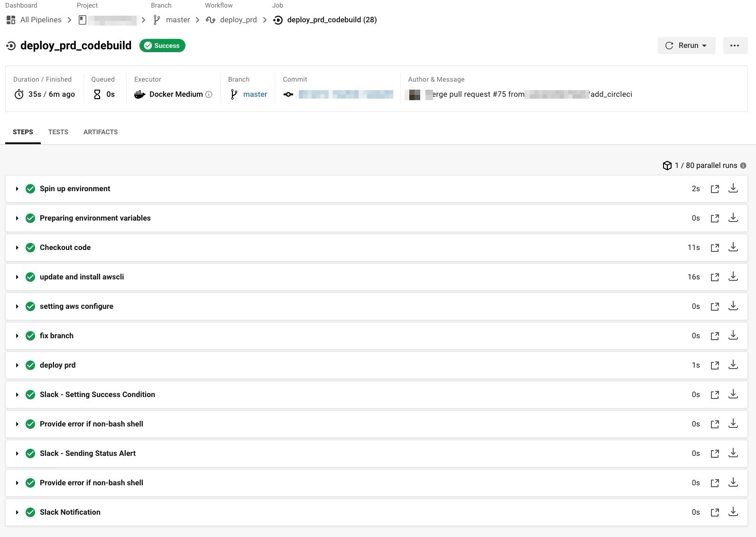Expand the Slack - Sending Status Alert step
The height and width of the screenshot is (537, 756).
pos(17,454)
